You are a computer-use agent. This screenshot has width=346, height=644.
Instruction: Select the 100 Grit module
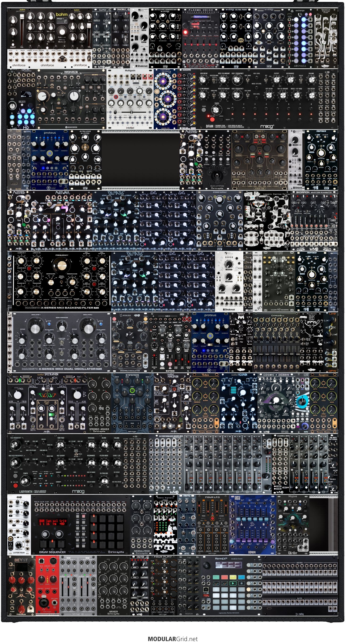pyautogui.click(x=279, y=281)
